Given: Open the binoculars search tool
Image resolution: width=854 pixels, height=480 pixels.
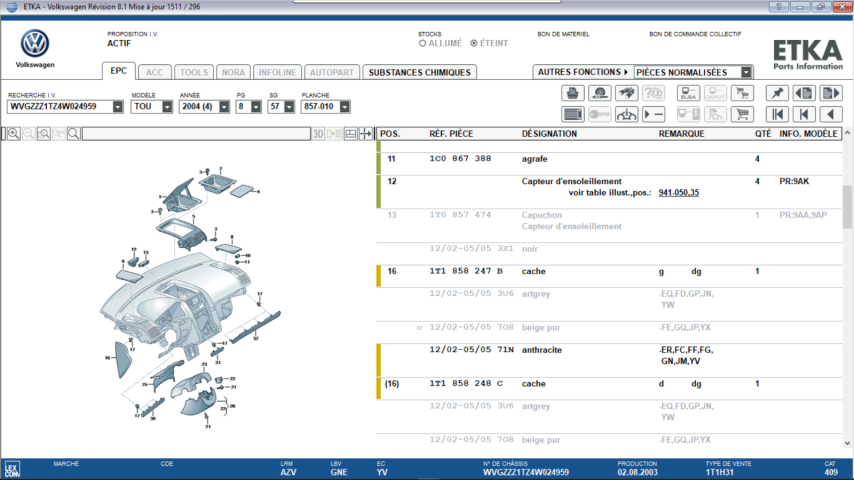Looking at the screenshot, I should [626, 93].
